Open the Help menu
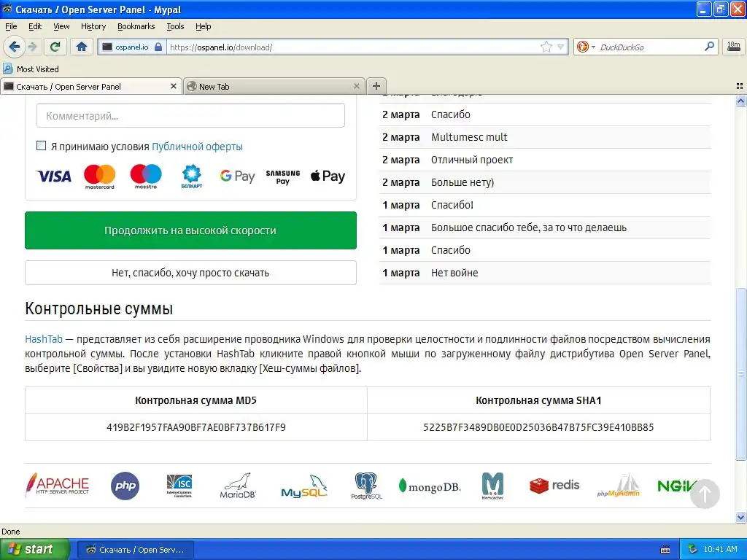 click(203, 26)
